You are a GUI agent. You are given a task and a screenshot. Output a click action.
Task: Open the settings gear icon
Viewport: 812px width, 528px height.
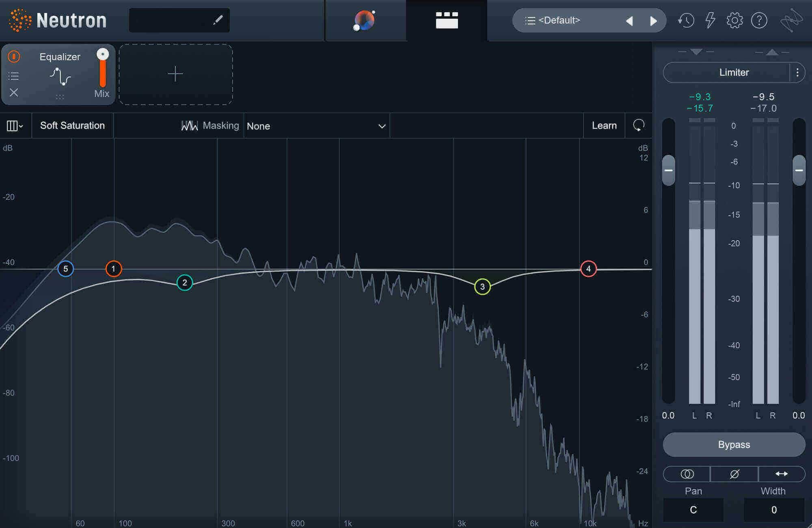(x=734, y=20)
